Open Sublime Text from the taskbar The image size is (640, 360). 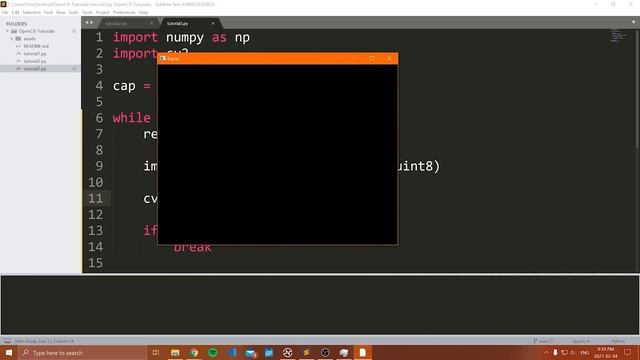point(306,353)
